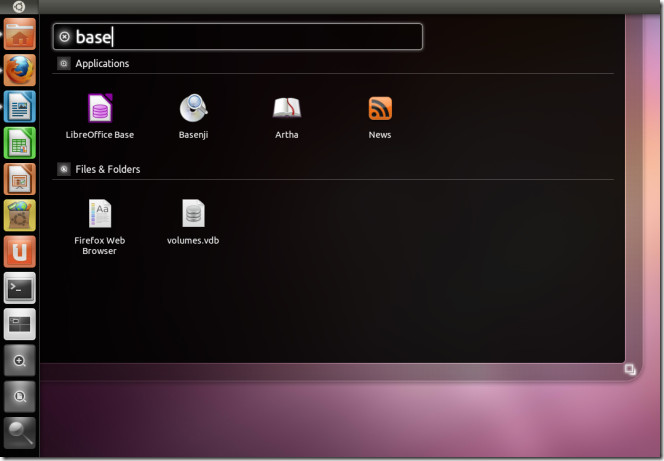Clear the search text with the X icon
This screenshot has width=664, height=461.
(x=65, y=37)
